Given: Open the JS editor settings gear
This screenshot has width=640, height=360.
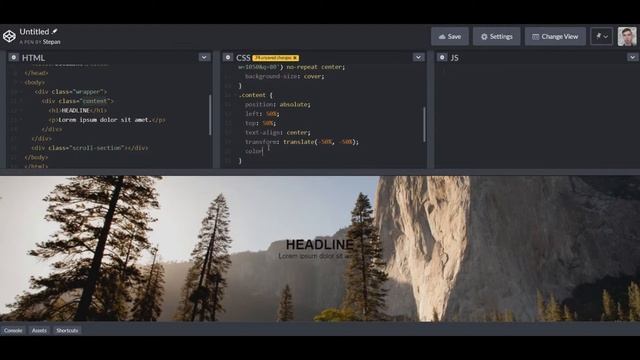Looking at the screenshot, I should pyautogui.click(x=442, y=58).
